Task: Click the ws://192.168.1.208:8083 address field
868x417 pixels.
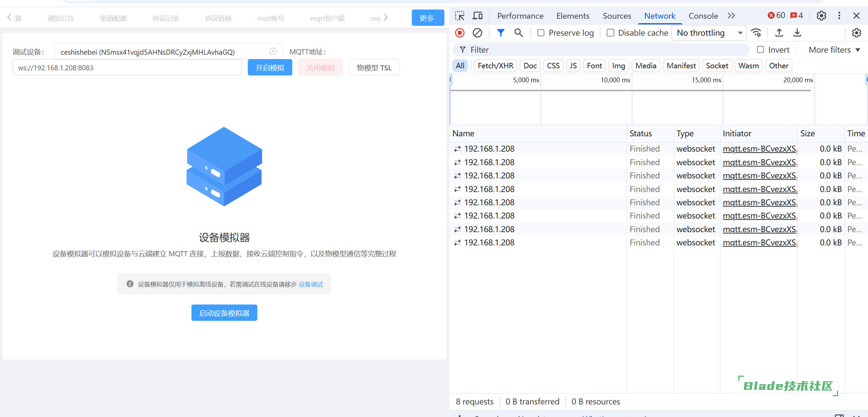Action: click(x=127, y=68)
